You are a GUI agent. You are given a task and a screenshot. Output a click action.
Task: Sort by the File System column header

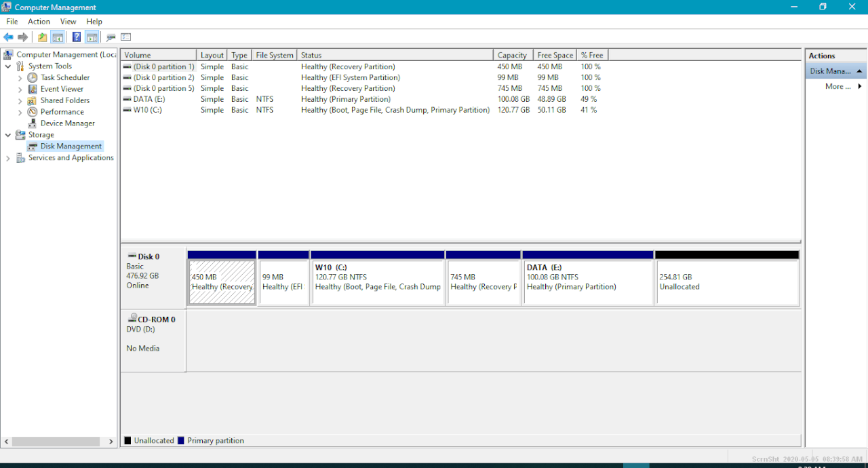275,55
